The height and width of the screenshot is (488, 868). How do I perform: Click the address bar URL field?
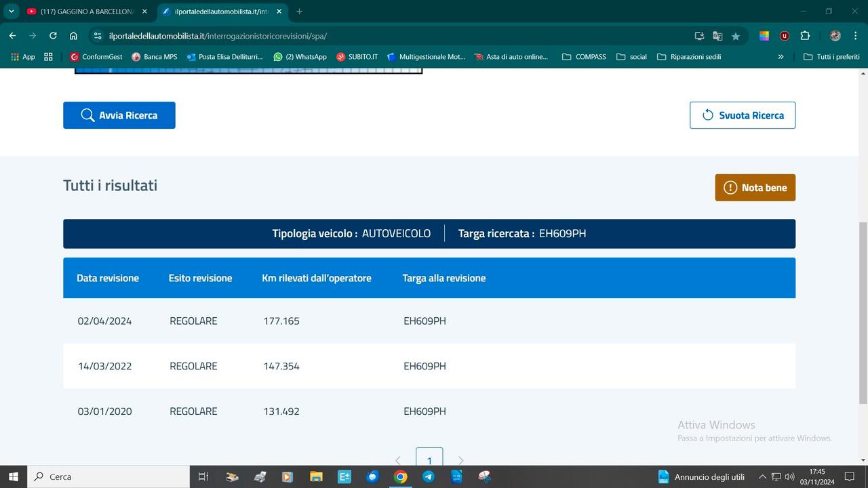click(x=393, y=36)
